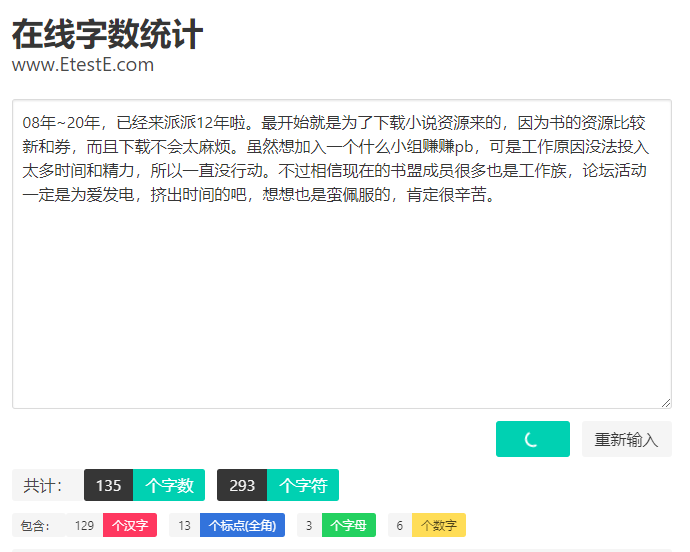Click inside the text input area
Viewport: 690px width, 552px height.
point(342,254)
